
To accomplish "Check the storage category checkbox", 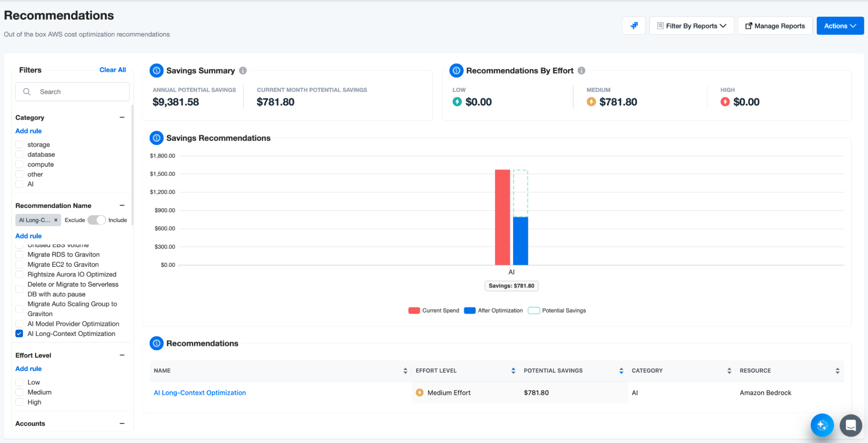I will [19, 144].
